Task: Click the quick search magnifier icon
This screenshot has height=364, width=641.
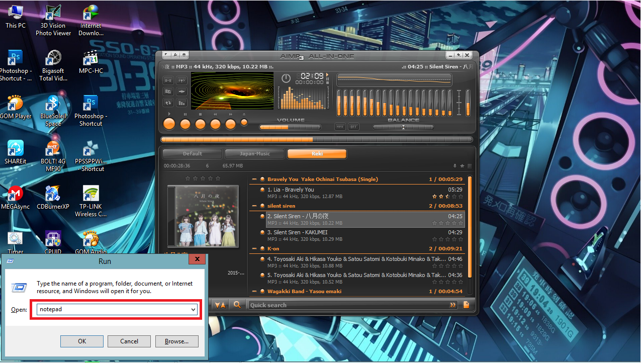Action: pyautogui.click(x=237, y=305)
